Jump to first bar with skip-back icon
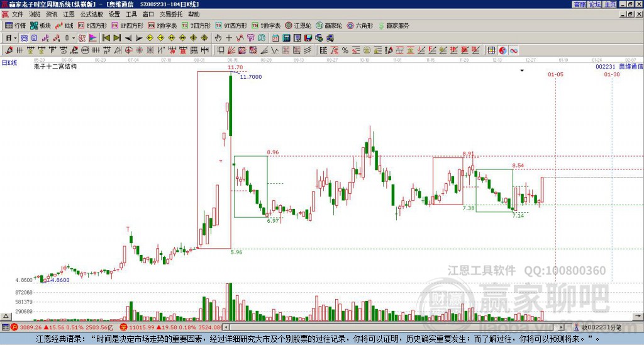 click(x=106, y=38)
